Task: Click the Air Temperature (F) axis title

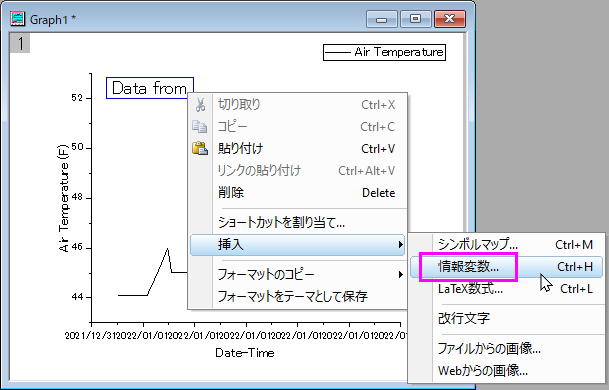Action: (64, 198)
